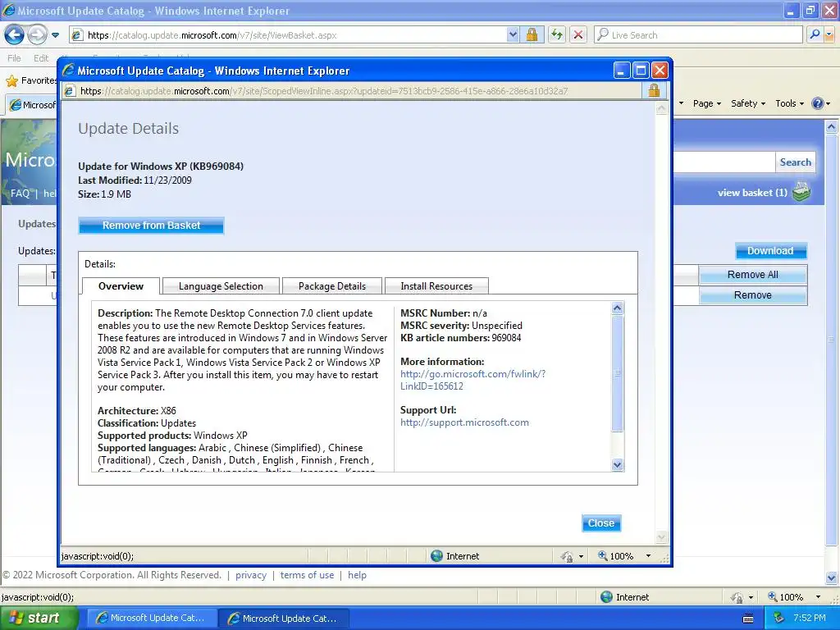Open the Page menu in command bar

[706, 103]
